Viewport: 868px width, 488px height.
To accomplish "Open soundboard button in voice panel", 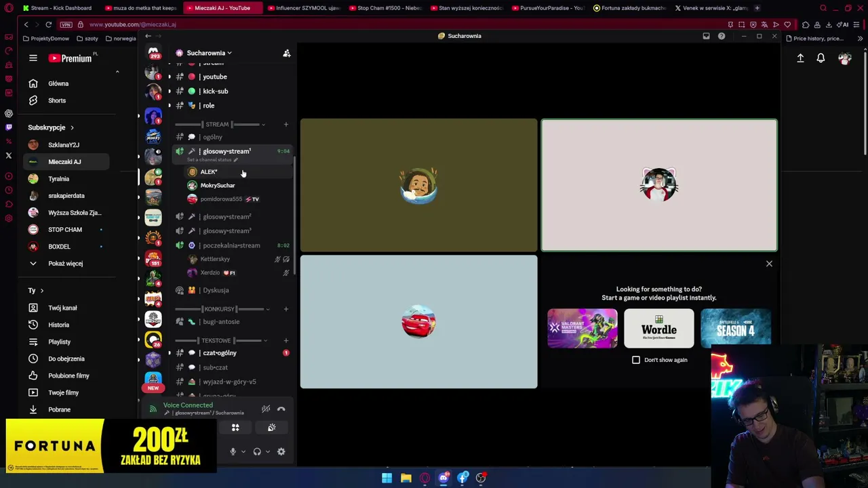I will (x=271, y=428).
